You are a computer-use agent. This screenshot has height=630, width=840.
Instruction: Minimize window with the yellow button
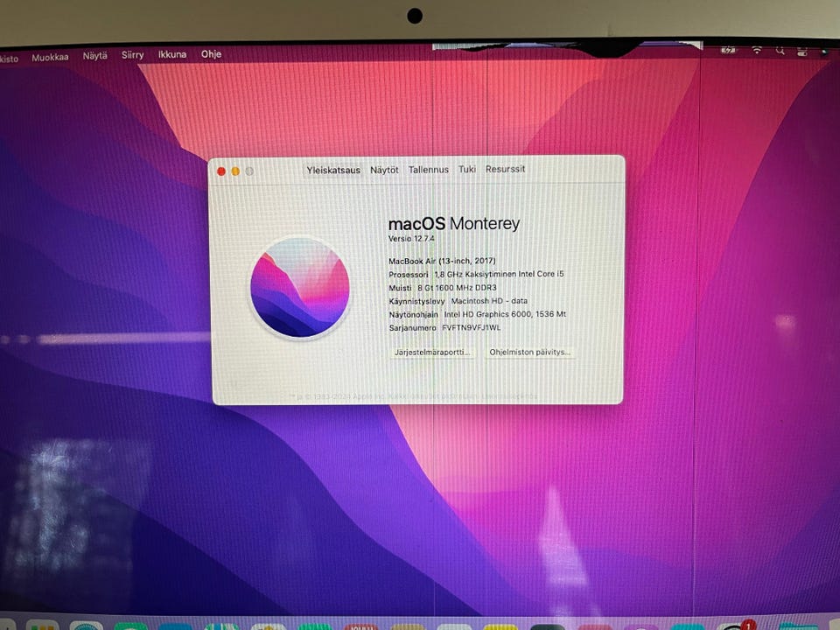pos(235,171)
